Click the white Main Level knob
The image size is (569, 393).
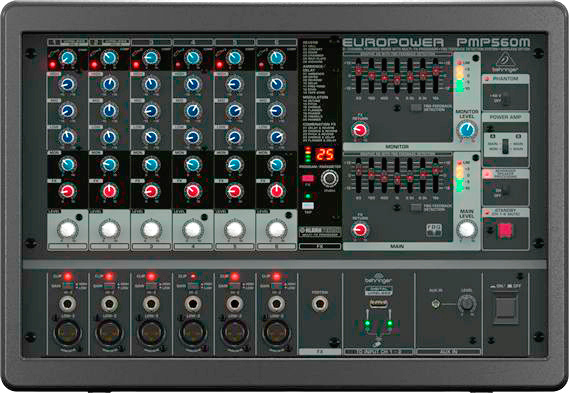[467, 230]
